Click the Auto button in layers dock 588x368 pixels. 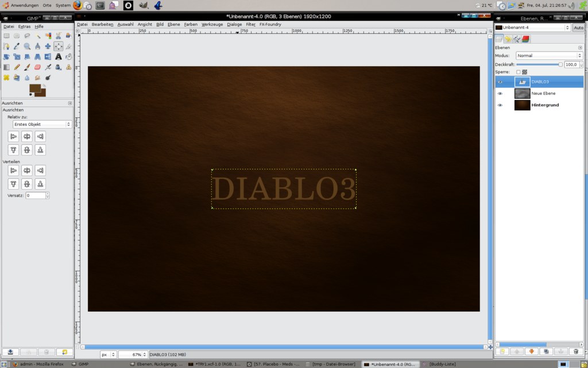(x=578, y=28)
